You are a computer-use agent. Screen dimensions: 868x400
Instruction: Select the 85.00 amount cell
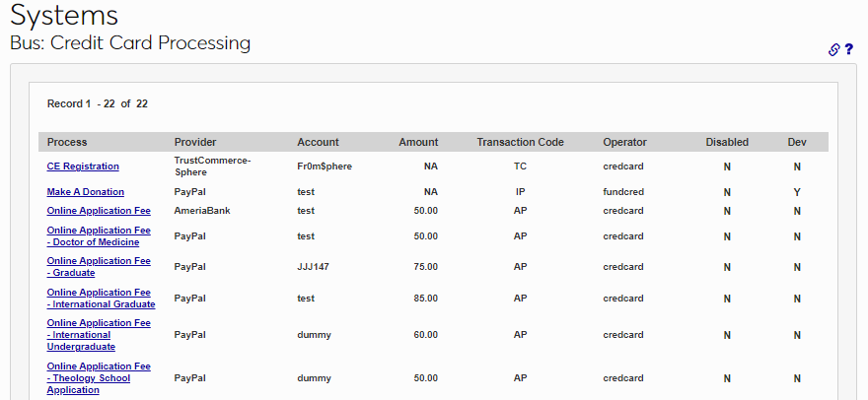coord(426,299)
